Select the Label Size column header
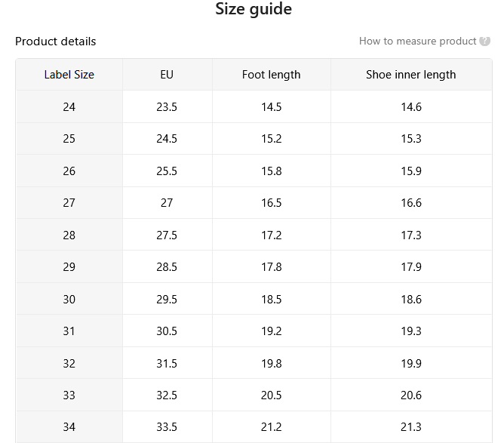Image resolution: width=504 pixels, height=443 pixels. (69, 75)
